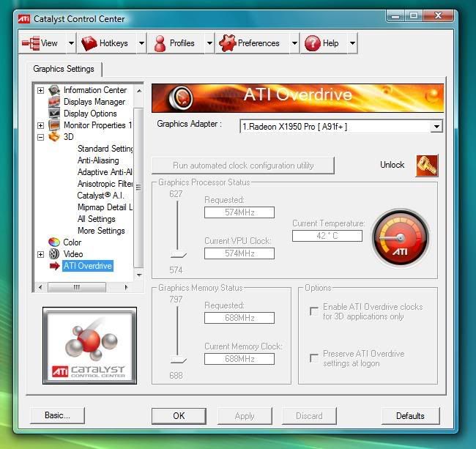Image resolution: width=476 pixels, height=449 pixels.
Task: Open the View dropdown arrow
Action: (x=71, y=43)
